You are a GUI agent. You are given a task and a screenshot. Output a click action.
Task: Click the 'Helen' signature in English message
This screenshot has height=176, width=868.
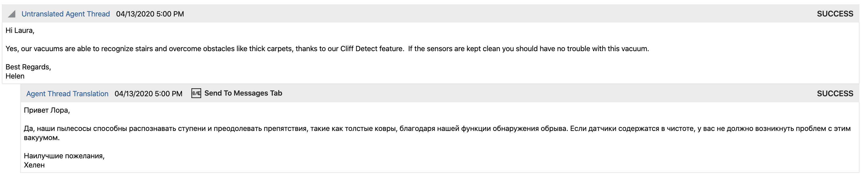coord(15,76)
